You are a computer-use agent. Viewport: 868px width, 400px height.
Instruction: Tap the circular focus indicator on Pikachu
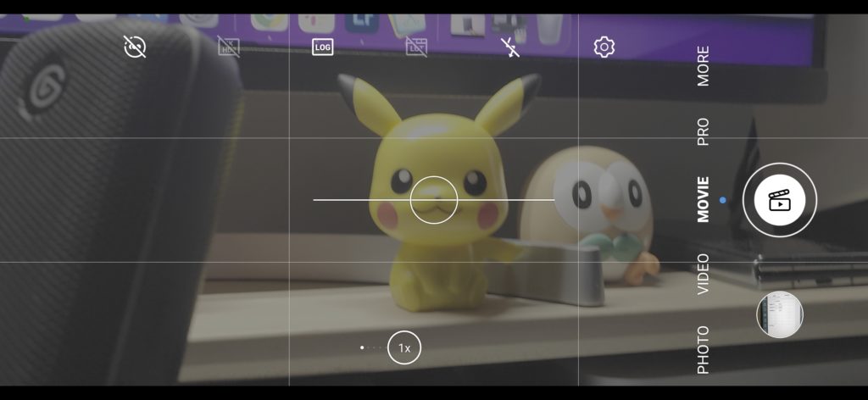click(433, 200)
